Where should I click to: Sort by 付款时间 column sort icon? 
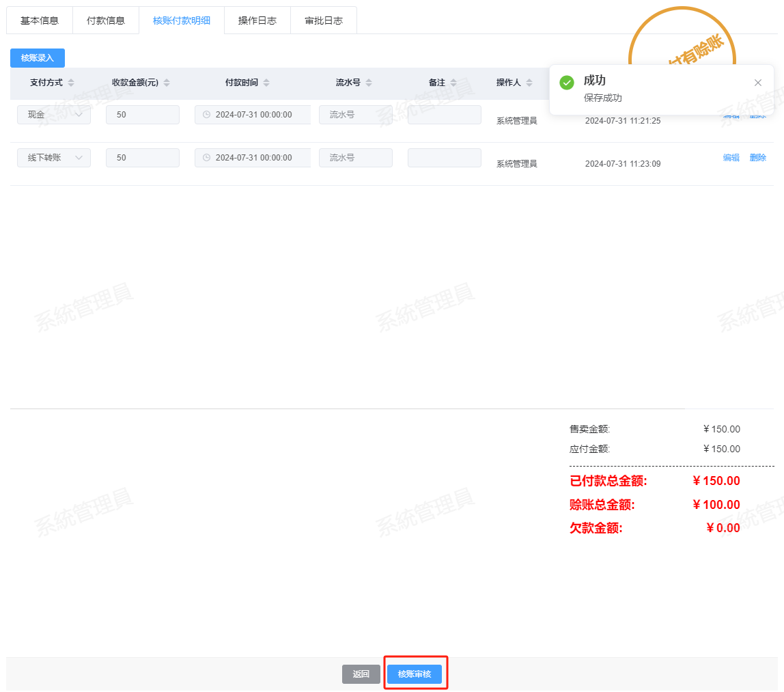click(x=266, y=83)
